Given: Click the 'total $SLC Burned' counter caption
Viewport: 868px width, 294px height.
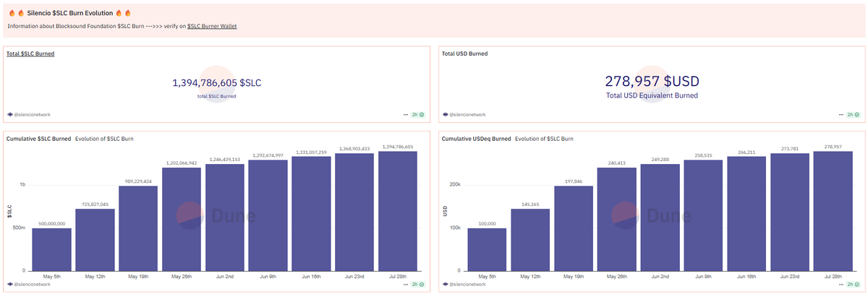Looking at the screenshot, I should [217, 96].
